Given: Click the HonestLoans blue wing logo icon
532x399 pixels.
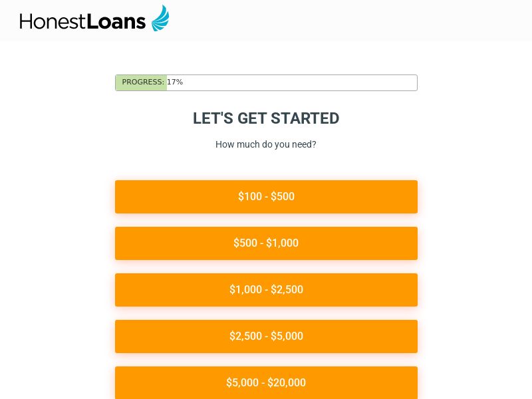Looking at the screenshot, I should (160, 18).
